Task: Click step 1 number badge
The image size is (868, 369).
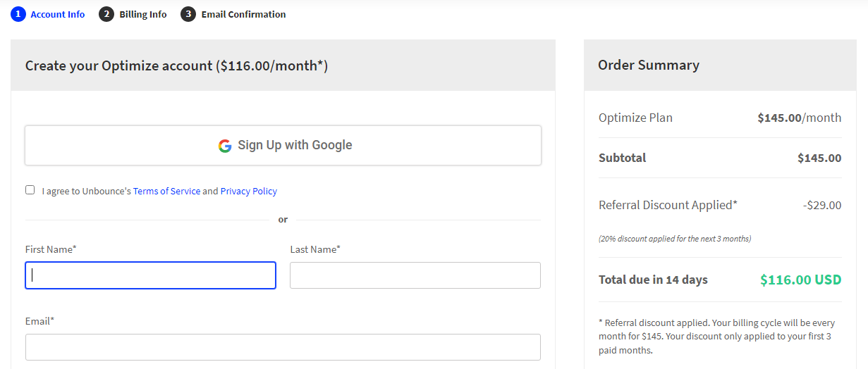Action: coord(18,14)
